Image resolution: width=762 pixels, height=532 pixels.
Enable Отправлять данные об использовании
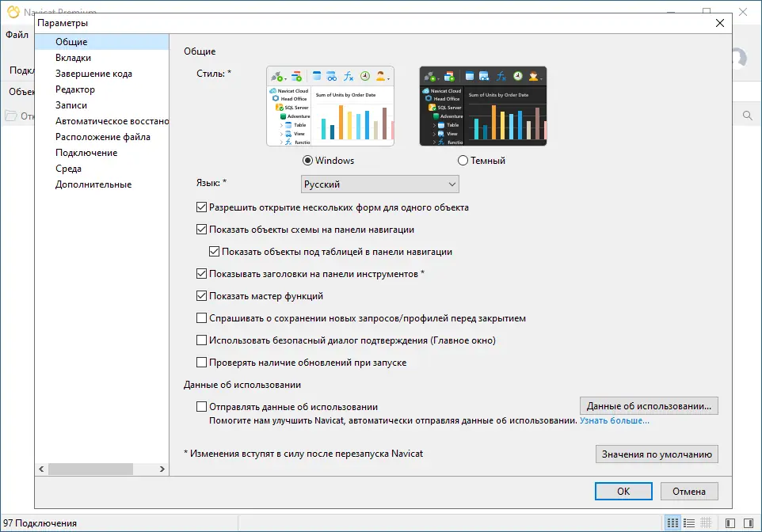click(201, 407)
